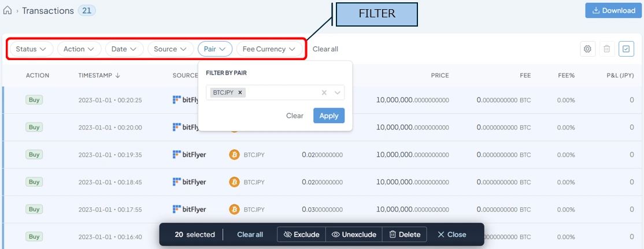Sort by the TIMESTAMP column header
The width and height of the screenshot is (644, 249).
(99, 76)
